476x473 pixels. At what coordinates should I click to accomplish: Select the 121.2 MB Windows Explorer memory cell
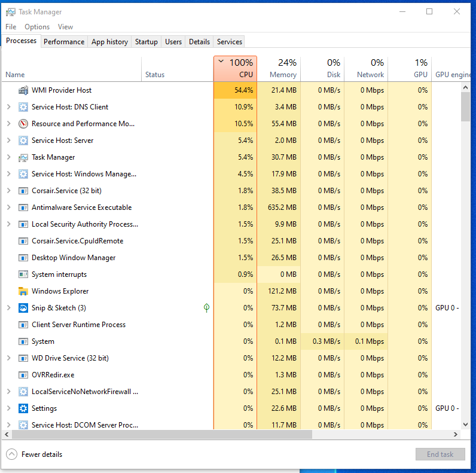[x=279, y=291]
